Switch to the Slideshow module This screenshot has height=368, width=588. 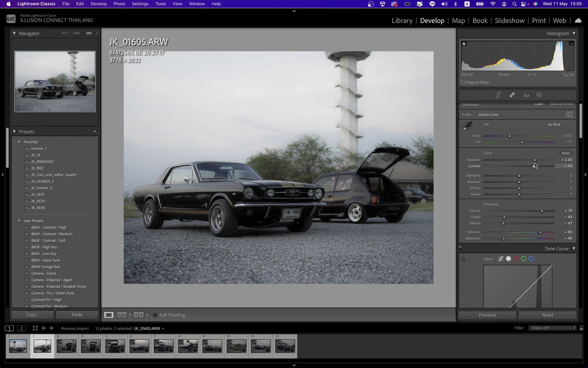click(509, 20)
